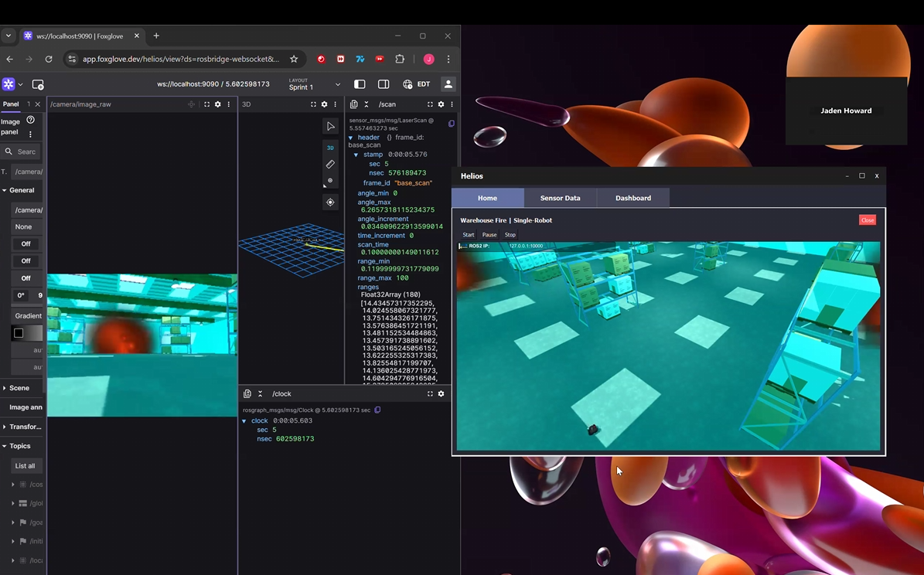Viewport: 924px width, 575px height.
Task: Open Chrome extensions puzzle icon
Action: 400,59
